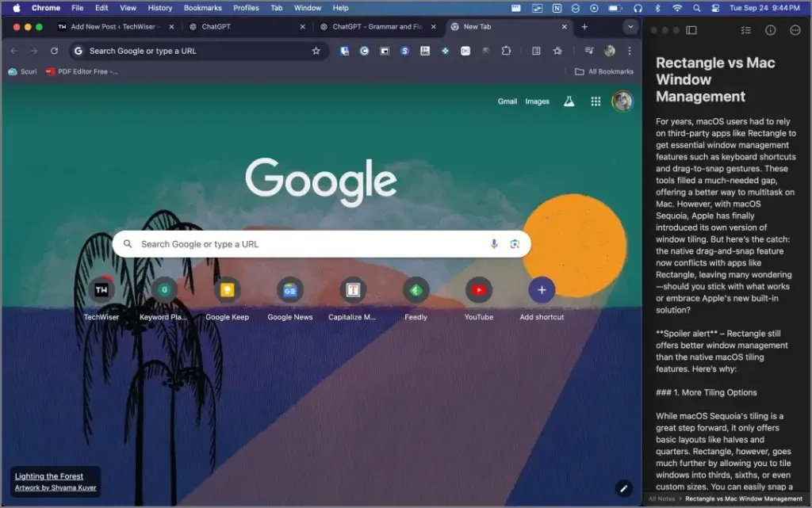Open Search Labs flask icon
This screenshot has height=508, width=812.
click(x=569, y=101)
